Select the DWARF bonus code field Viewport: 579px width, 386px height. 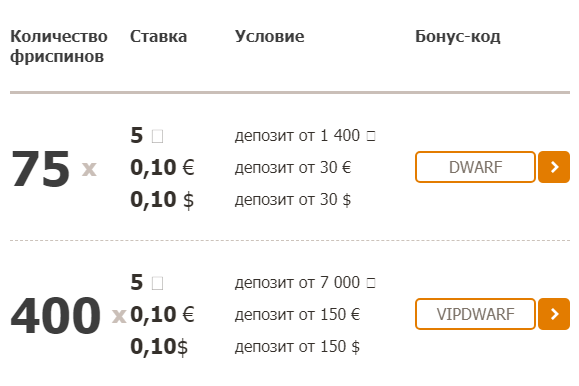tap(475, 167)
